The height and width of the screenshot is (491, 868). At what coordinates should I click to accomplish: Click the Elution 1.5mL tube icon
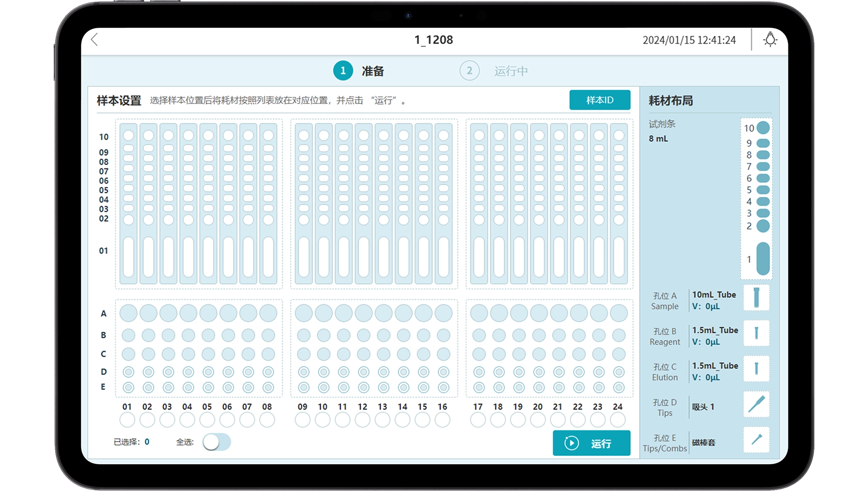756,369
